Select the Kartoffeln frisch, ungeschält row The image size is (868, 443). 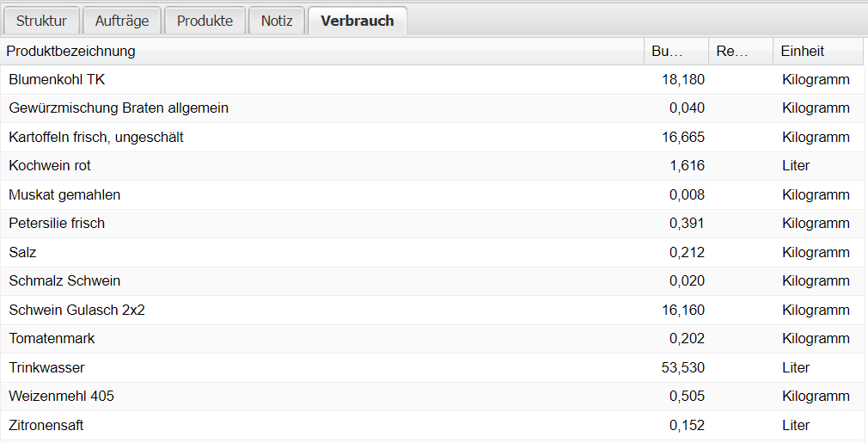pyautogui.click(x=96, y=137)
